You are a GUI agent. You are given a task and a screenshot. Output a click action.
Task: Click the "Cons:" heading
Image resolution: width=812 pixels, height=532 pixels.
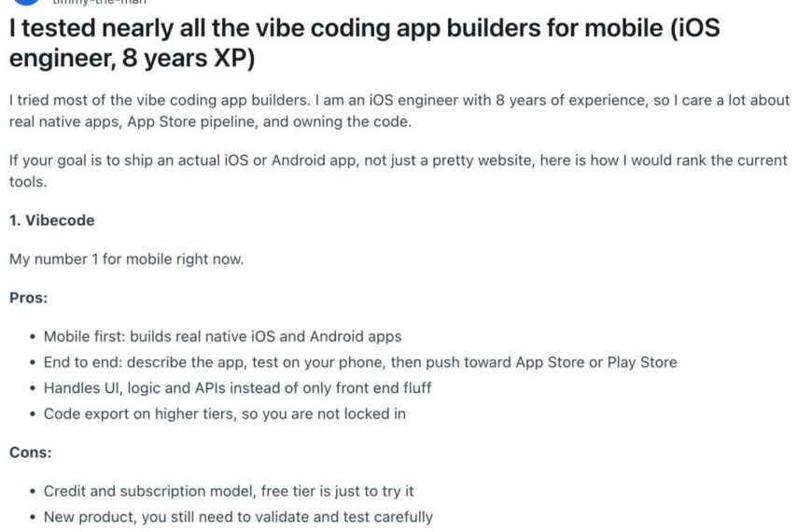[30, 452]
